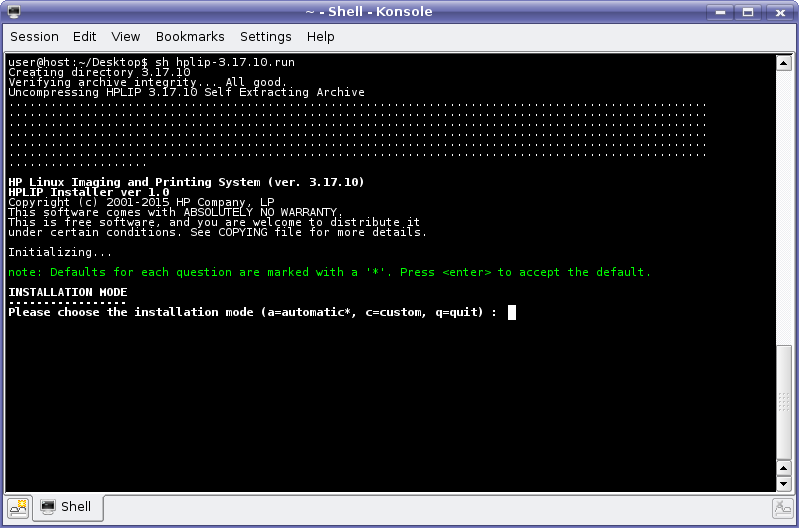Maximize the Konsole window
Image resolution: width=799 pixels, height=528 pixels.
click(x=748, y=12)
